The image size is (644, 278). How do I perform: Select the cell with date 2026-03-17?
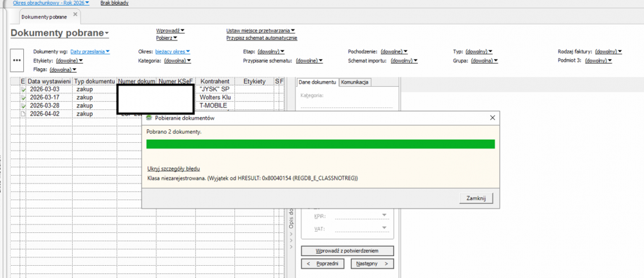click(50, 98)
